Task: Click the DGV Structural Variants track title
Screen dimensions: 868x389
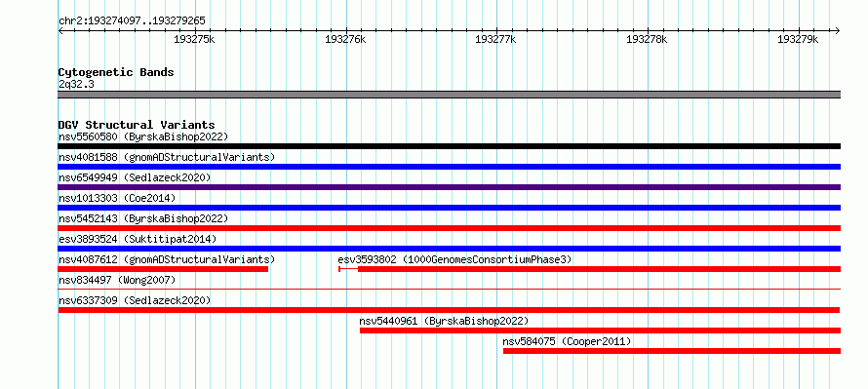Action: tap(137, 125)
